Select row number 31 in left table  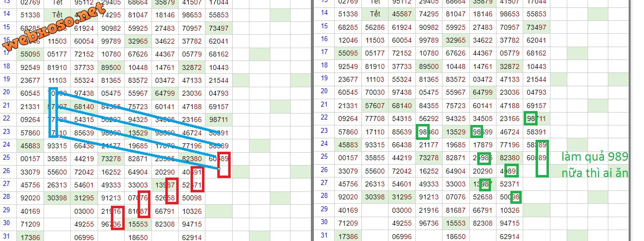coord(6,236)
